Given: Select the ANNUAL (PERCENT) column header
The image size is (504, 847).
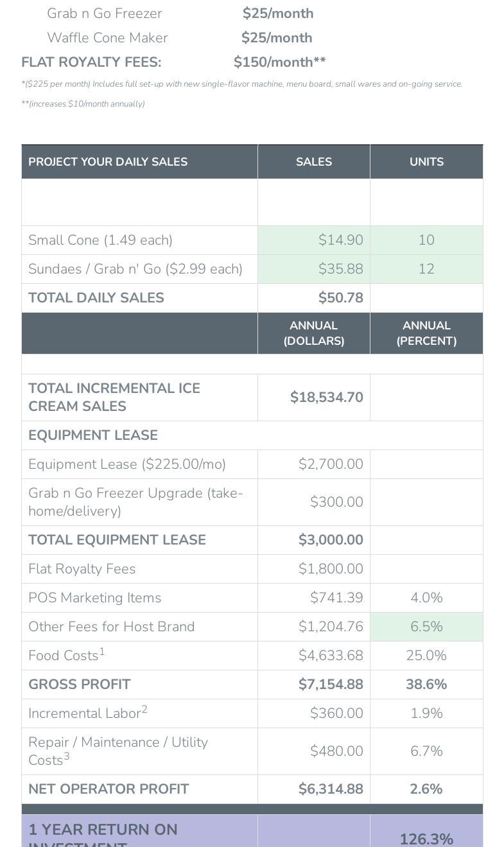Looking at the screenshot, I should coord(426,333).
